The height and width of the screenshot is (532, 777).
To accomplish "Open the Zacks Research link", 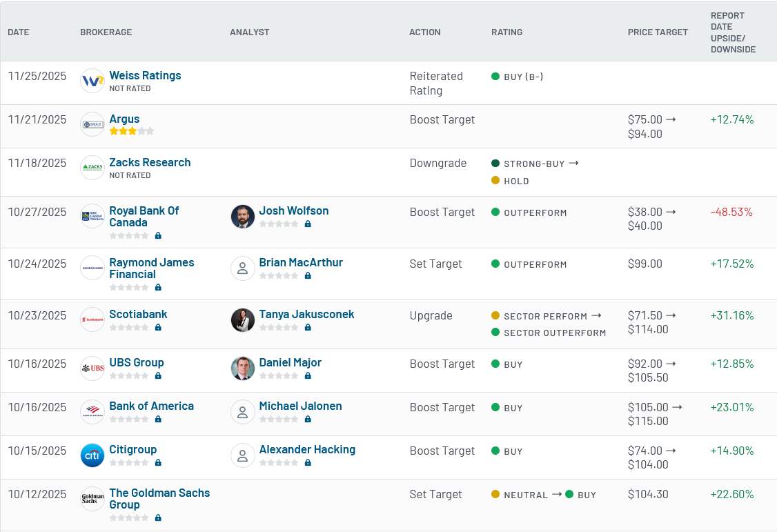I will coord(150,162).
